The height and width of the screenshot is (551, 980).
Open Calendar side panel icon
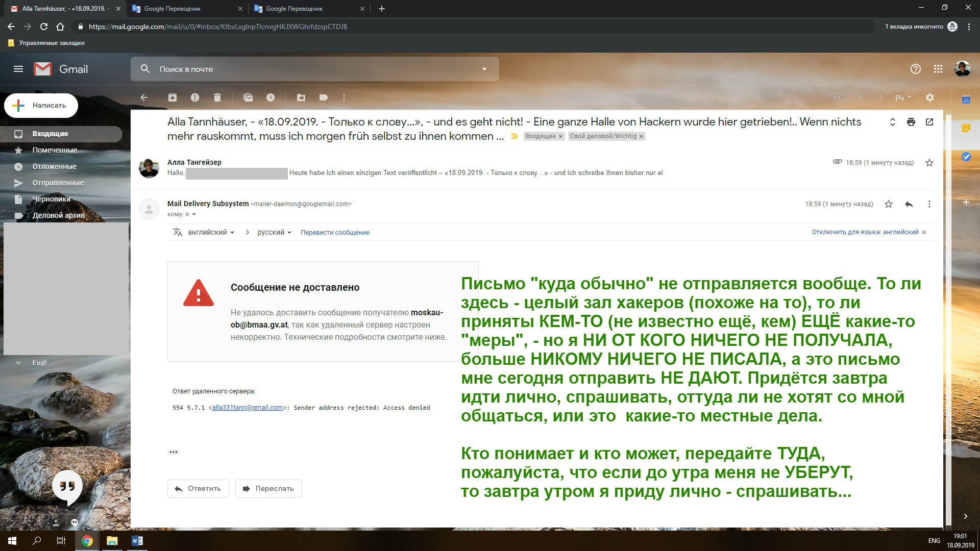(x=966, y=100)
